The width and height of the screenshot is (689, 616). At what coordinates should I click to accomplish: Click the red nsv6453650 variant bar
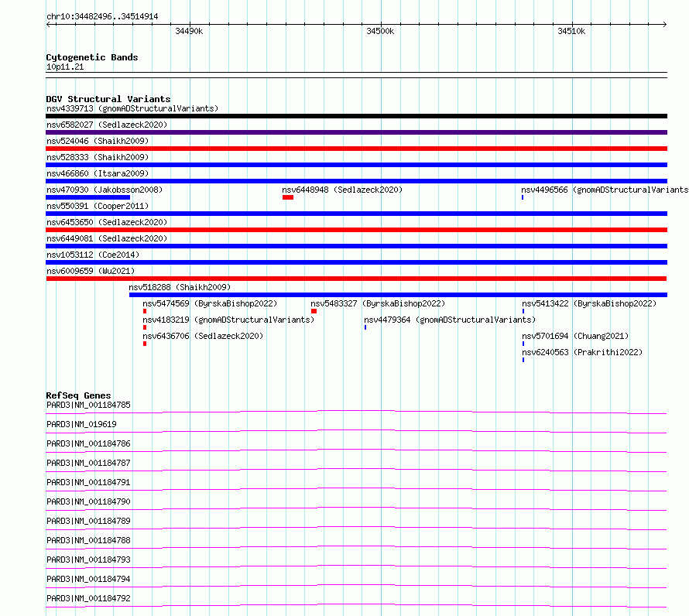[x=356, y=231]
